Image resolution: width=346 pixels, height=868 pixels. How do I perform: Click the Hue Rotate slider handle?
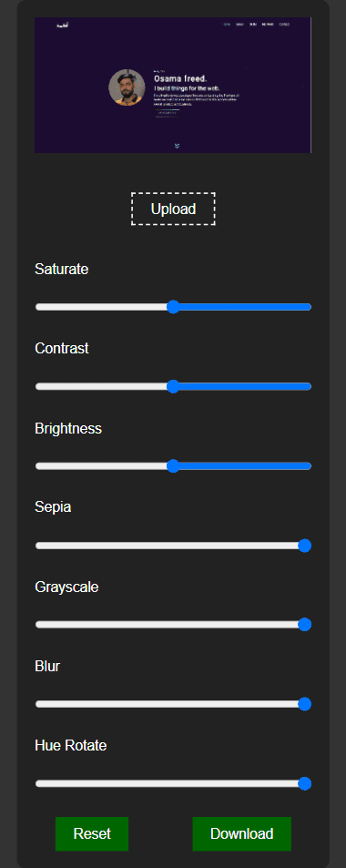coord(304,783)
